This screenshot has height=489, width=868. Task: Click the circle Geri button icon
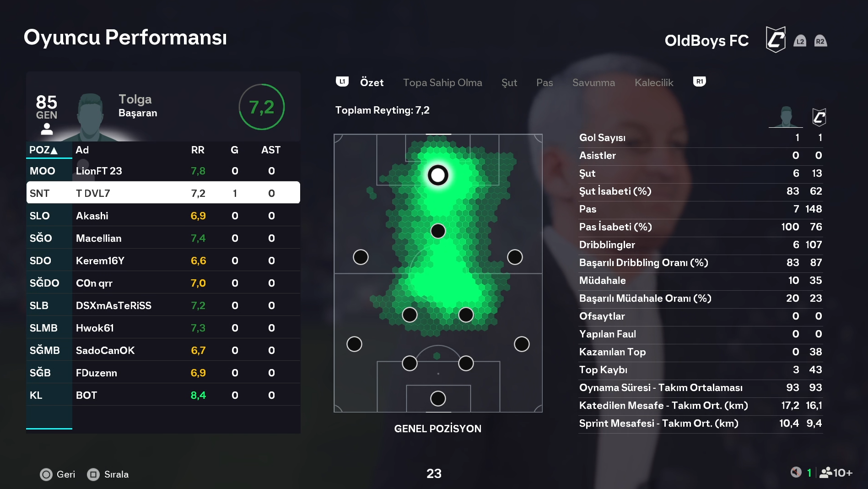click(x=46, y=474)
